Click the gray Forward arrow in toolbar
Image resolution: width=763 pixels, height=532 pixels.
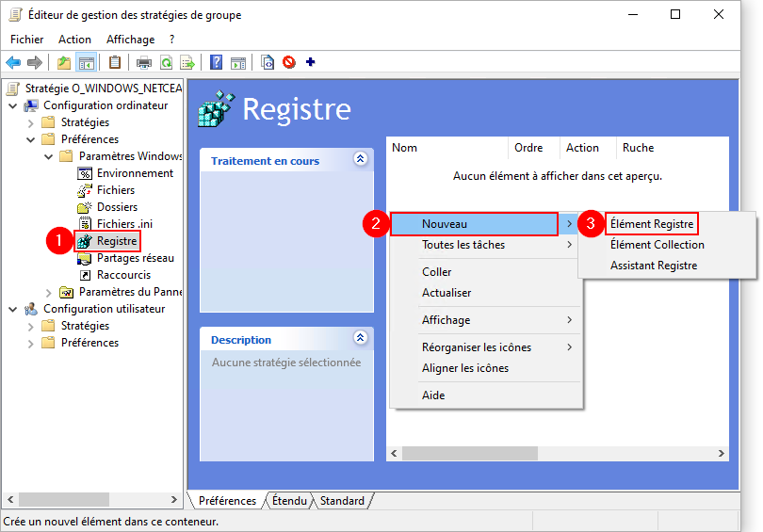(x=35, y=62)
